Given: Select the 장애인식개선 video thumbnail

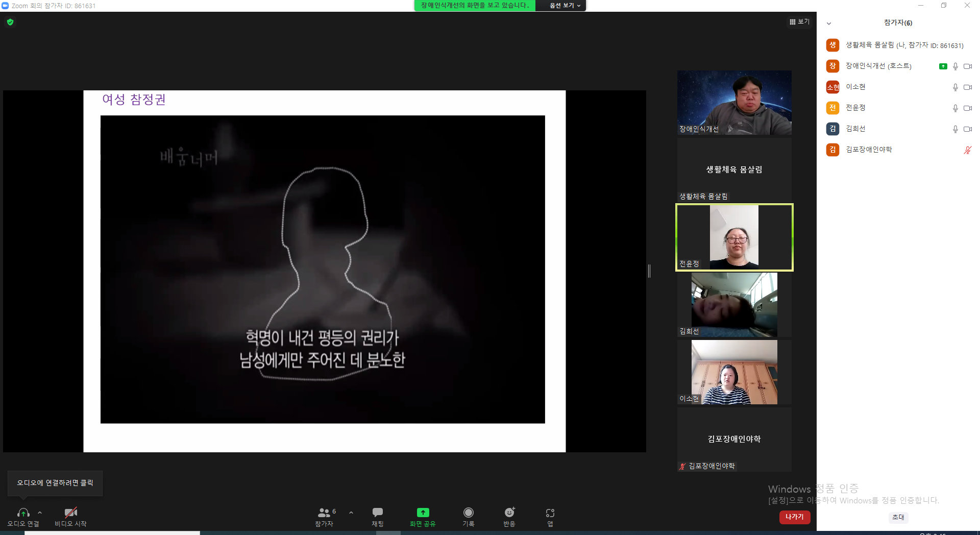Looking at the screenshot, I should pyautogui.click(x=734, y=103).
